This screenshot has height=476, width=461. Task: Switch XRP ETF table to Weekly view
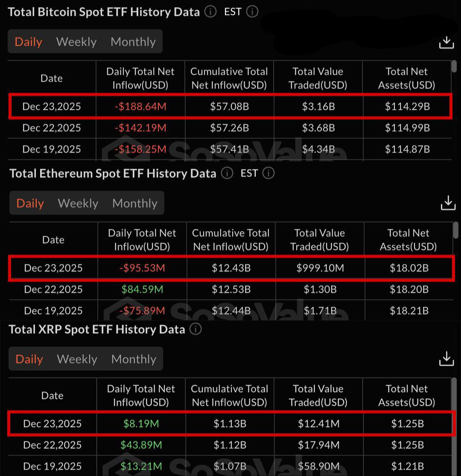point(77,359)
